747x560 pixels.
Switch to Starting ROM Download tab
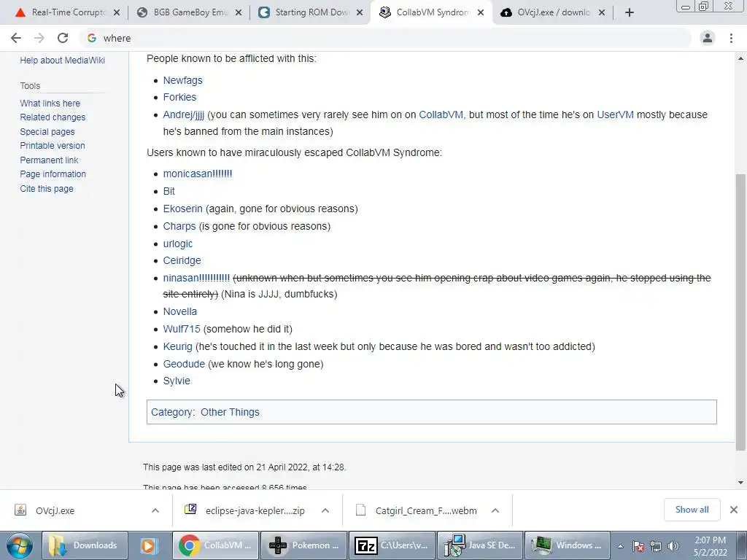click(309, 13)
